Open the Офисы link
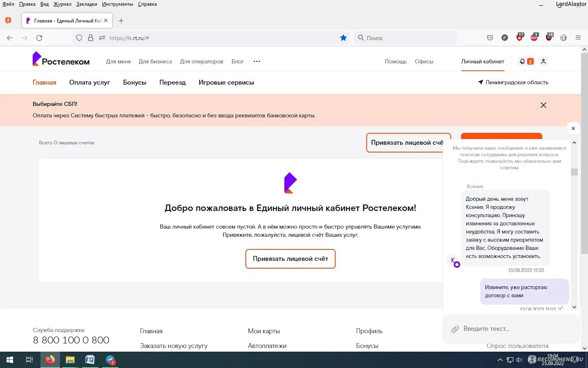 tap(424, 61)
